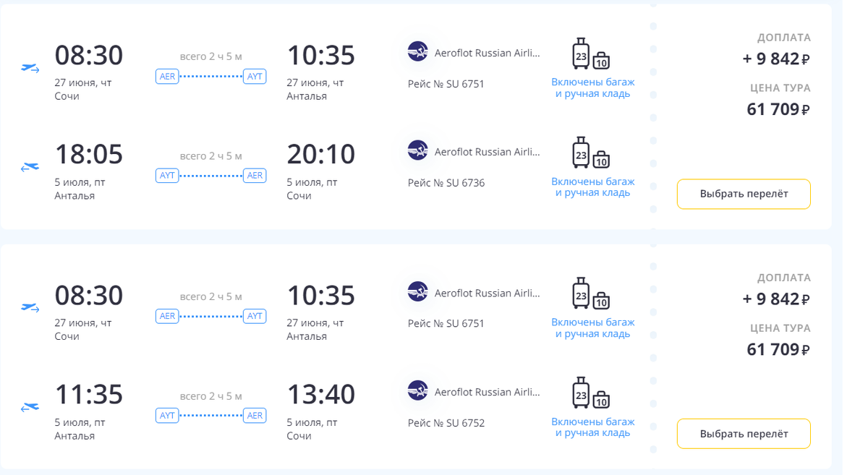
Task: Click the AYT airport tag on the 11:35 return route
Action: (167, 415)
